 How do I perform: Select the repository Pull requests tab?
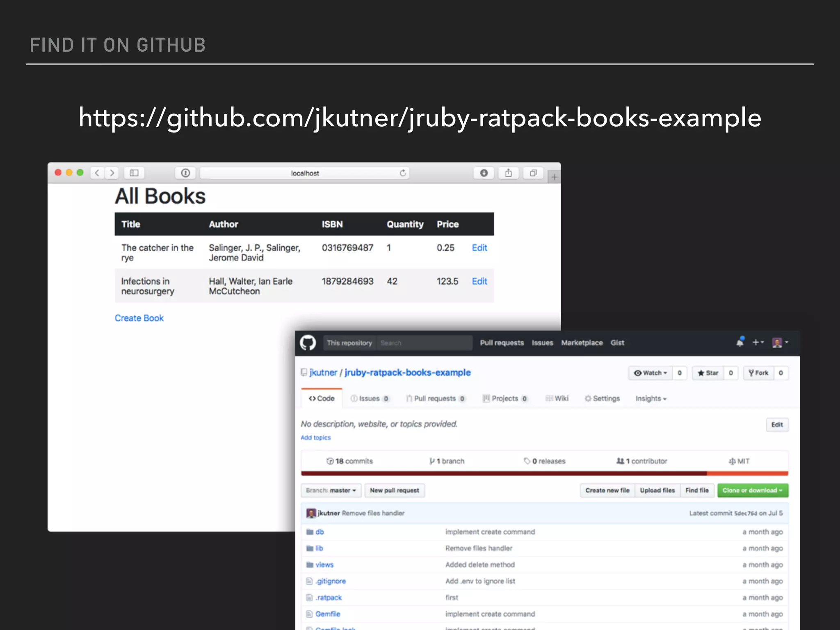[436, 398]
